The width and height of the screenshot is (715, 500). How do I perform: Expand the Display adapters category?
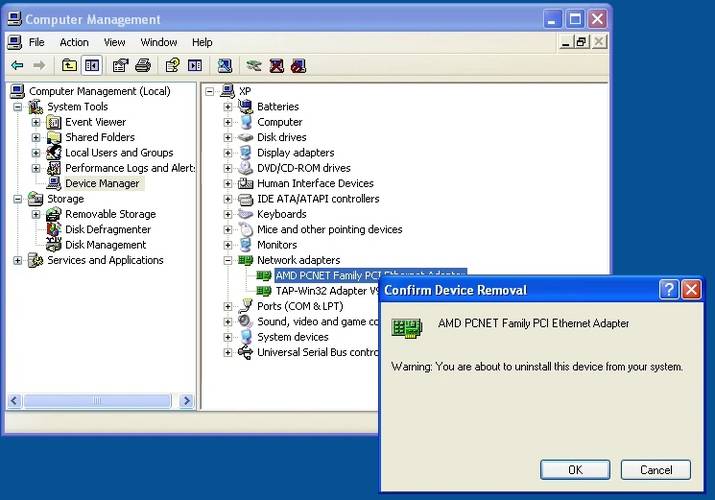pyautogui.click(x=228, y=153)
